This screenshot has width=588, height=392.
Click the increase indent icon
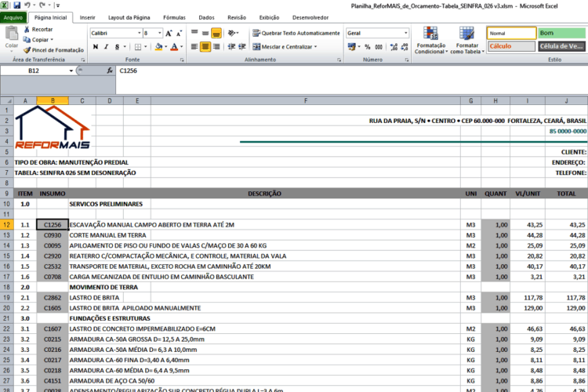242,46
